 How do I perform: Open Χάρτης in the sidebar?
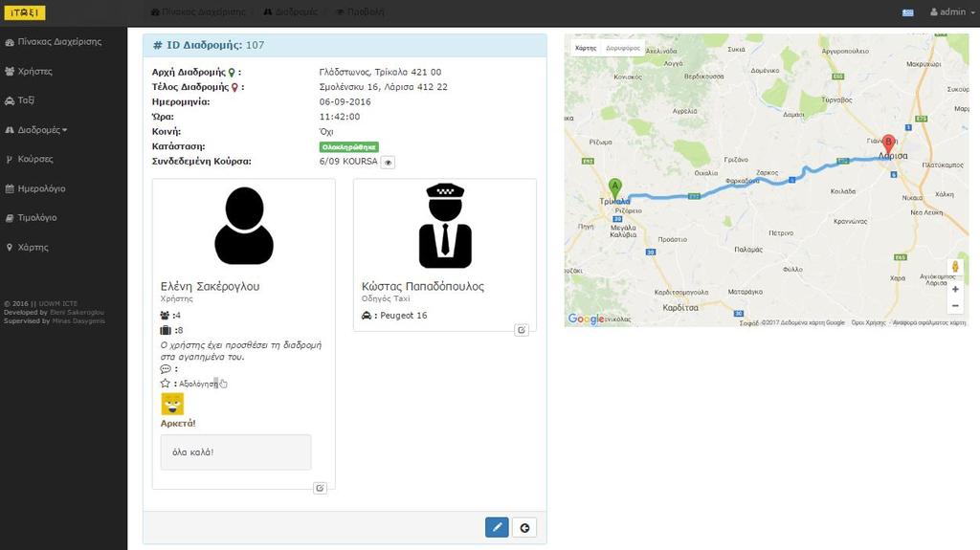click(27, 247)
